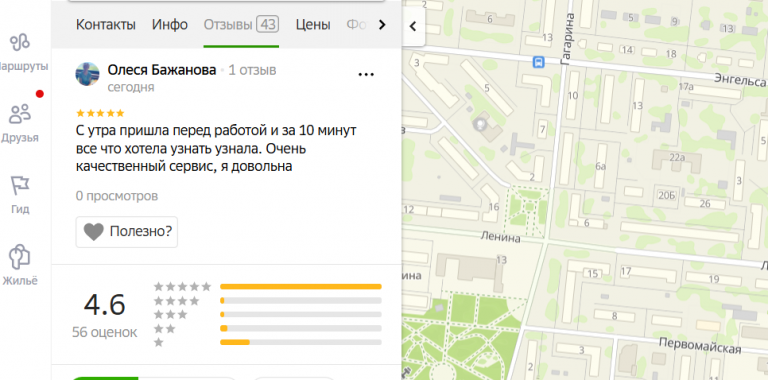Collapse the side panel with the left arrow

pos(413,26)
